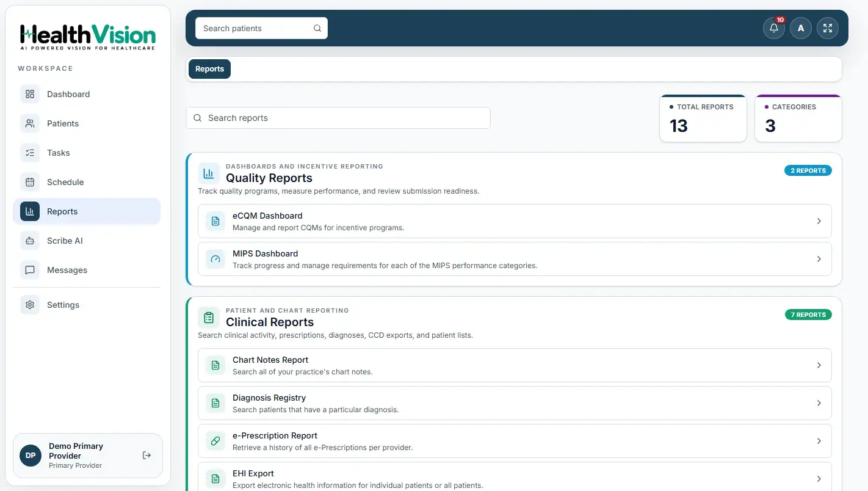Expand Chart Notes Report row chevron
The width and height of the screenshot is (868, 491).
pyautogui.click(x=819, y=365)
